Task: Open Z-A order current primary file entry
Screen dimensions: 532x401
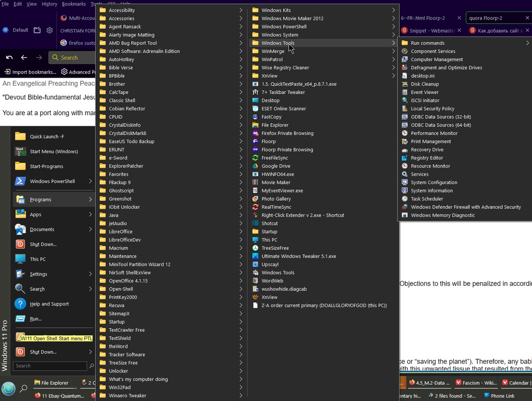Action: coord(323,306)
